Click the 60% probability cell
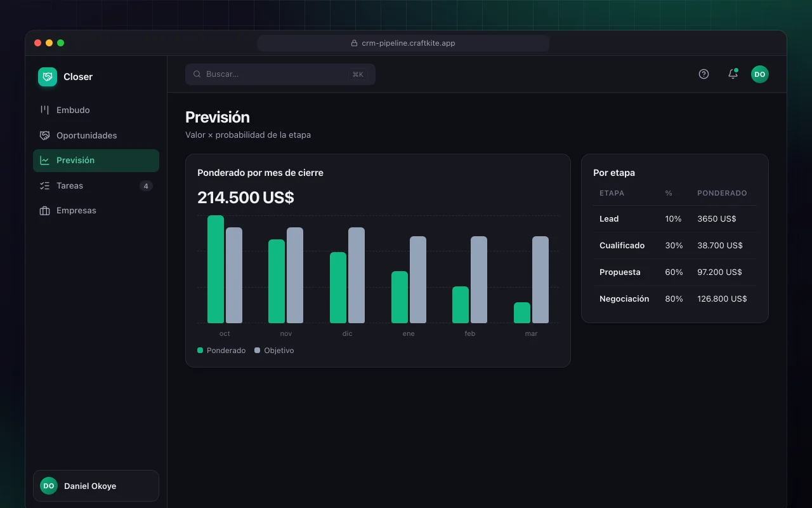The width and height of the screenshot is (812, 508). coord(674,272)
